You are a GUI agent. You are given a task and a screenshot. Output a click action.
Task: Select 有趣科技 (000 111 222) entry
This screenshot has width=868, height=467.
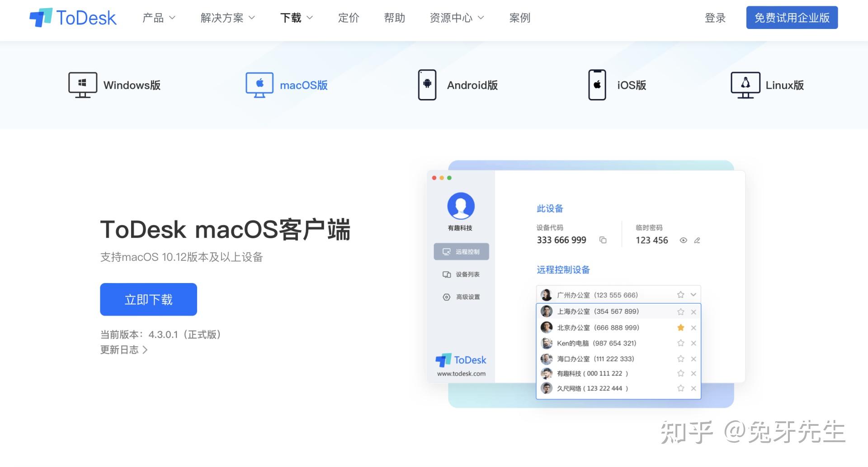pyautogui.click(x=618, y=373)
